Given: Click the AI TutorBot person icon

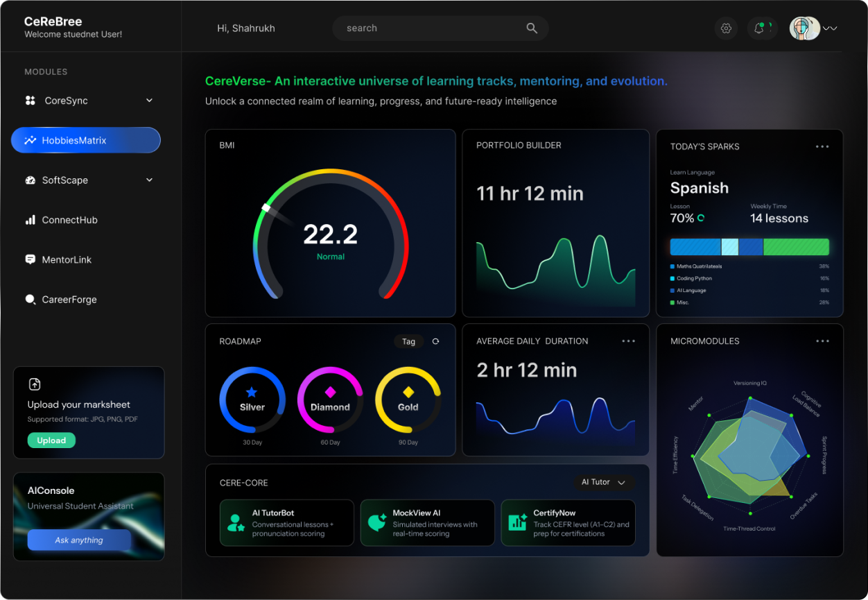Looking at the screenshot, I should (x=236, y=523).
